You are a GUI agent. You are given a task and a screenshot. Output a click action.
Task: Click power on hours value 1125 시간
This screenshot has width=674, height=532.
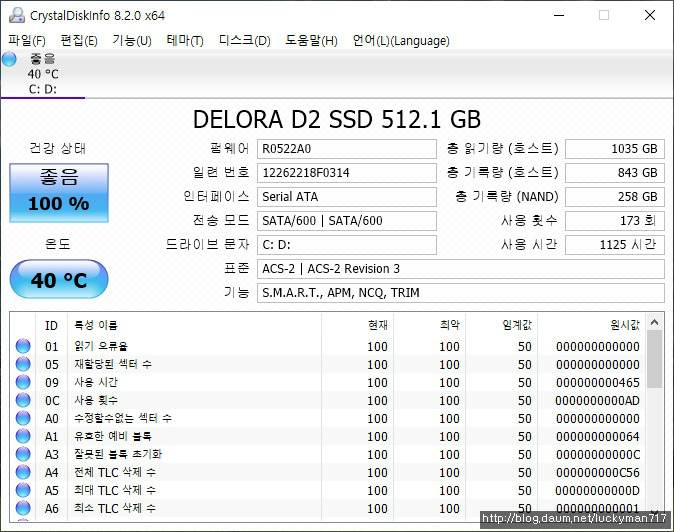tap(615, 245)
